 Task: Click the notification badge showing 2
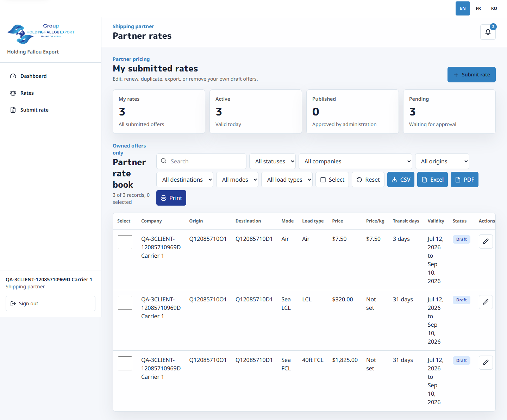point(493,27)
